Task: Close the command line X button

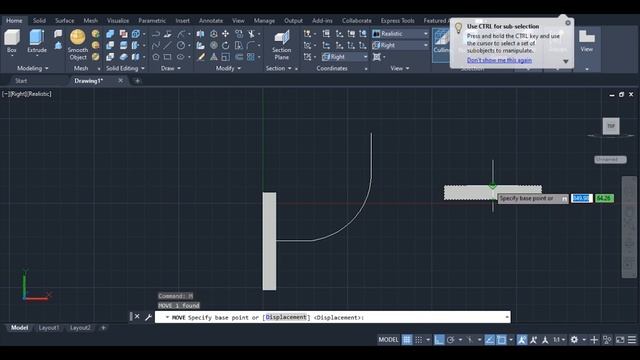Action: coord(137,317)
